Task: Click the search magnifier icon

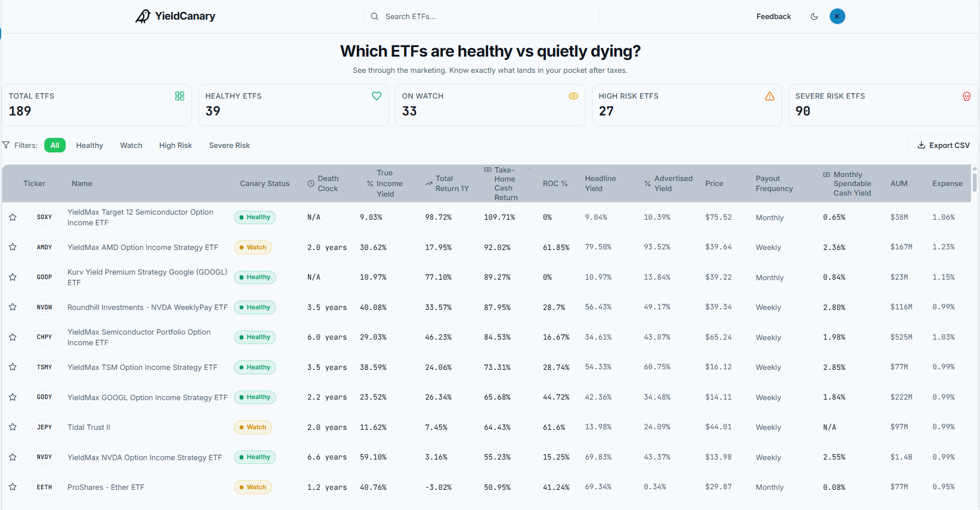Action: pyautogui.click(x=374, y=16)
